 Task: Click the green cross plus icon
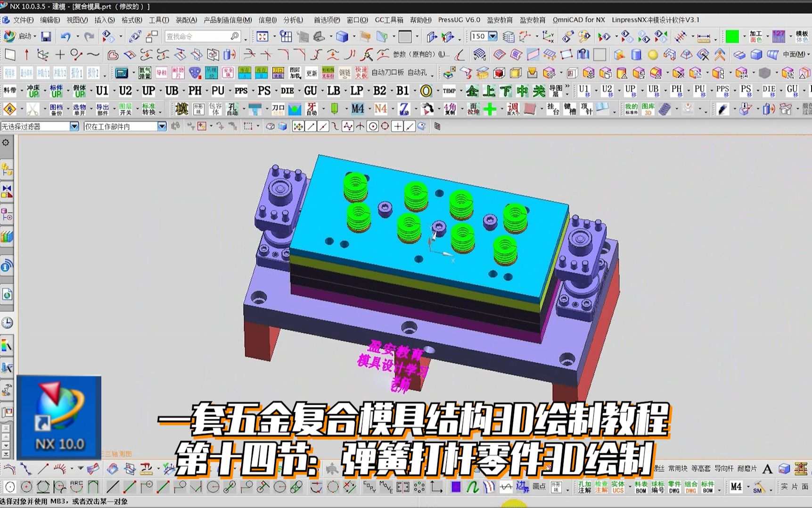(x=490, y=109)
